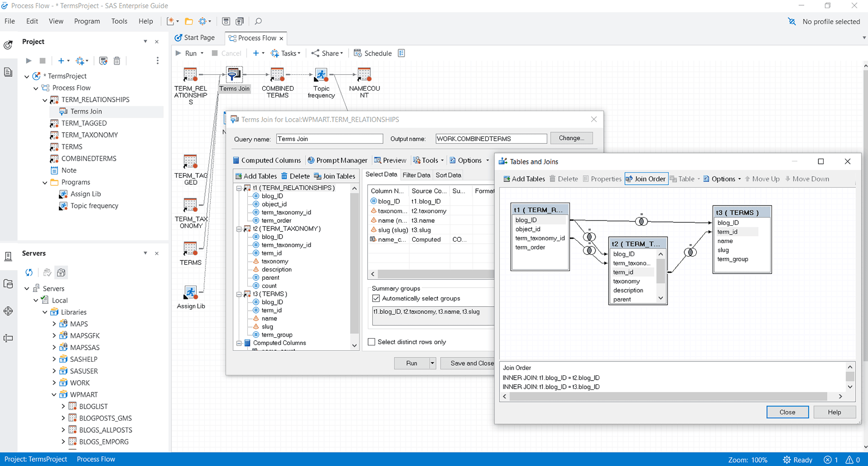Click the Change... output name button
868x466 pixels.
pos(571,138)
